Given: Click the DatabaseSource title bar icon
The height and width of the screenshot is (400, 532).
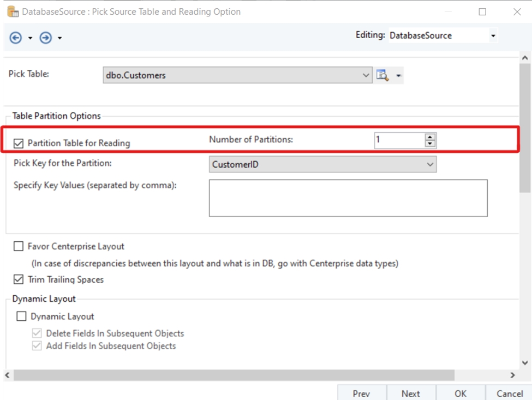Looking at the screenshot, I should [x=12, y=11].
